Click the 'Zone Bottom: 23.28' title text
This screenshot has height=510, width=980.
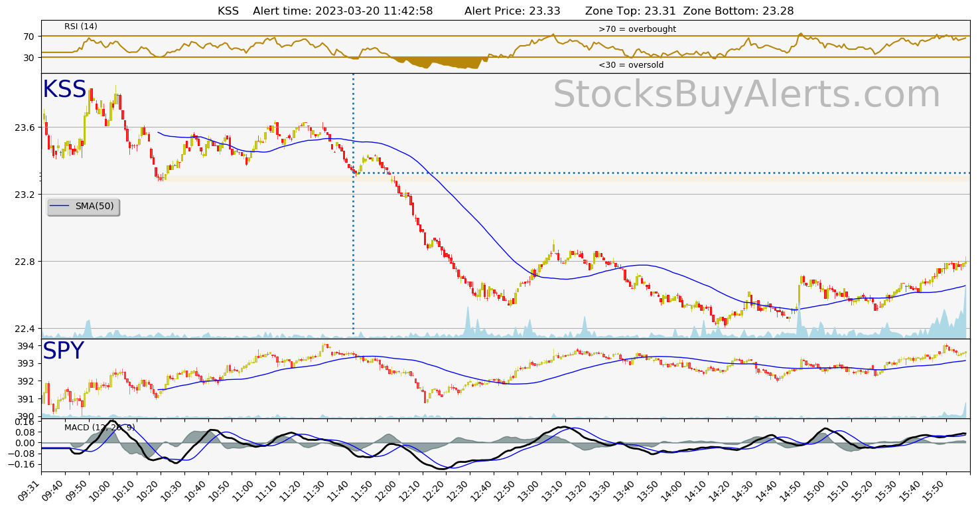[x=738, y=11]
